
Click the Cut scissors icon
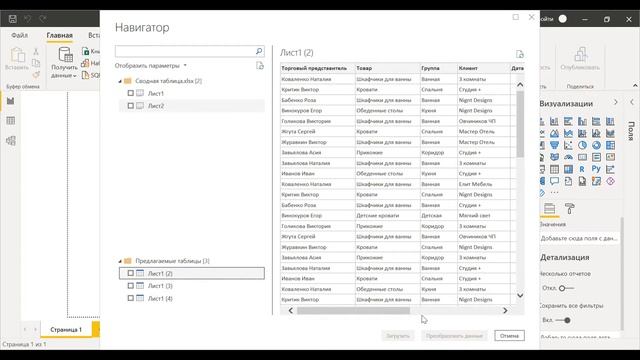(36, 51)
